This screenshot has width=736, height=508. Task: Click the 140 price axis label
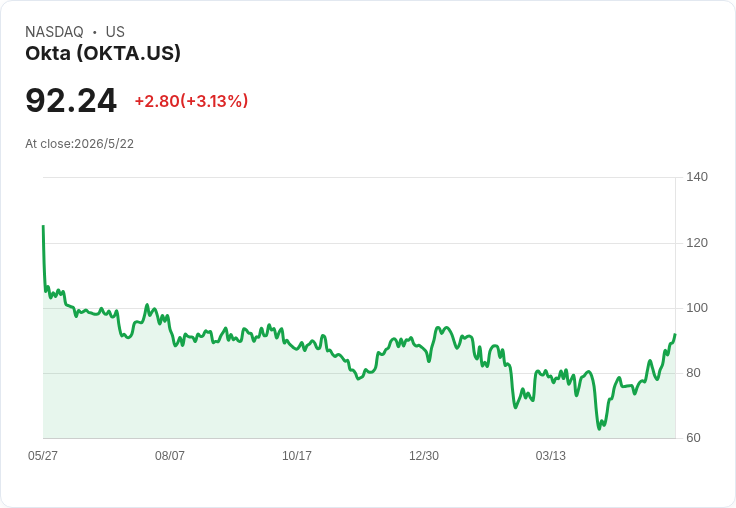(x=697, y=177)
